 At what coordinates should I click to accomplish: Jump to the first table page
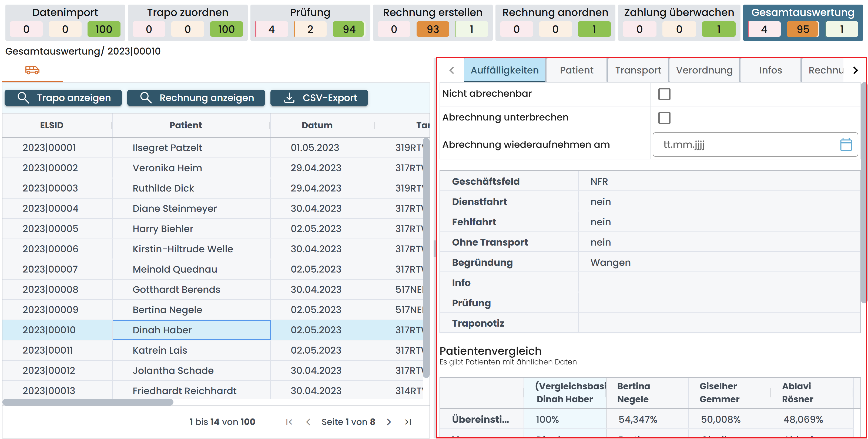coord(289,422)
